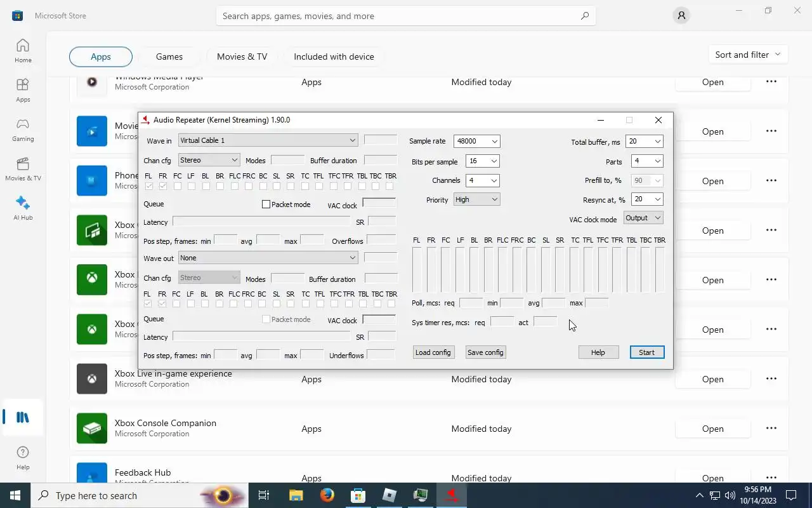Image resolution: width=812 pixels, height=508 pixels.
Task: Launch Firefox from the taskbar
Action: [327, 495]
